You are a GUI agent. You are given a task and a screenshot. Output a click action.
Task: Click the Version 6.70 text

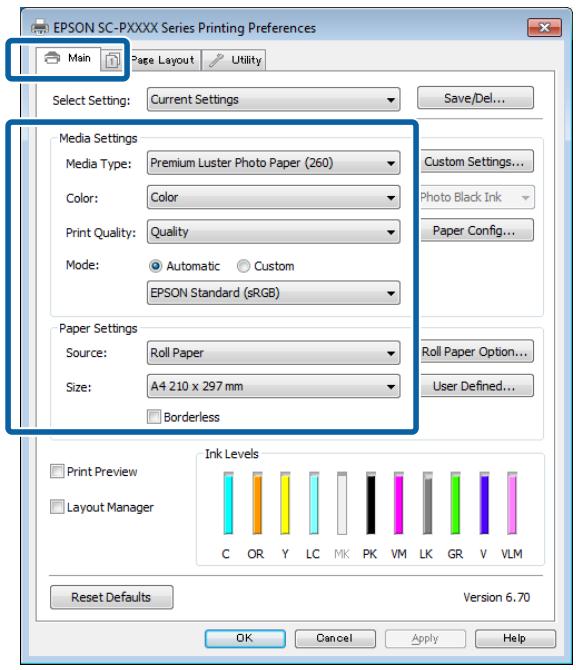coord(497,597)
